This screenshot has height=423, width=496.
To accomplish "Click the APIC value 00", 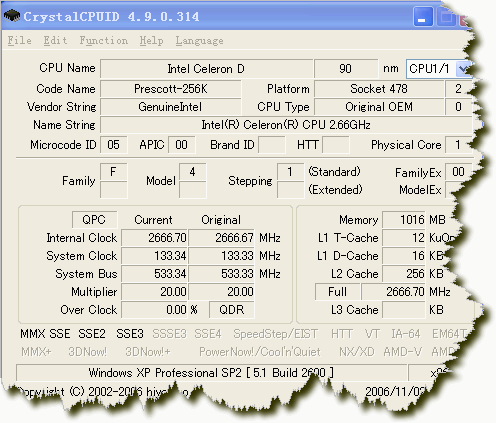I will pyautogui.click(x=182, y=145).
